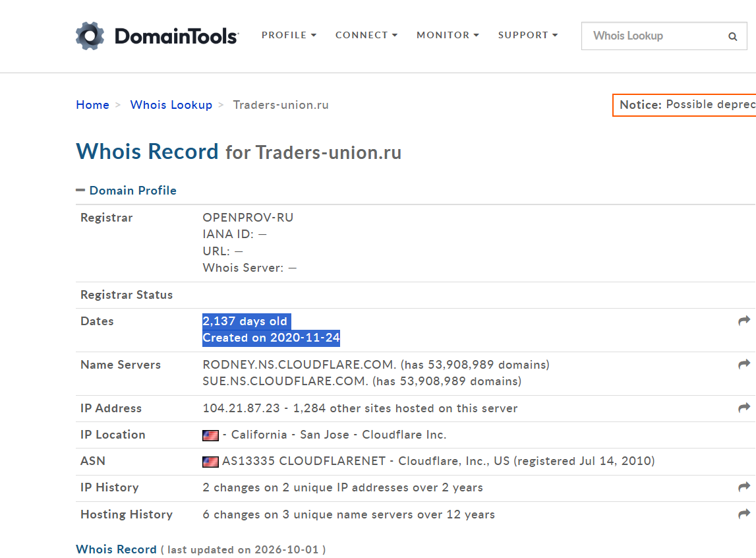Click the 'IANA ID: —' line
756x558 pixels.
[x=235, y=234]
